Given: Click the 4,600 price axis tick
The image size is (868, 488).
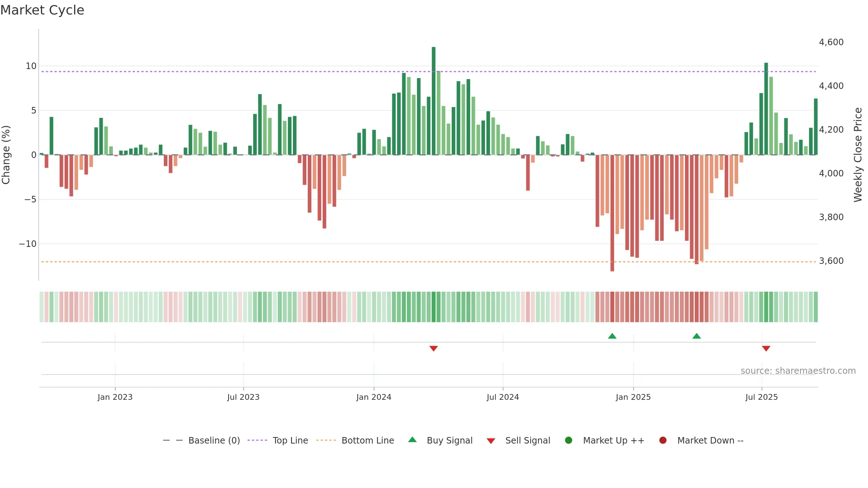Looking at the screenshot, I should pyautogui.click(x=831, y=42).
